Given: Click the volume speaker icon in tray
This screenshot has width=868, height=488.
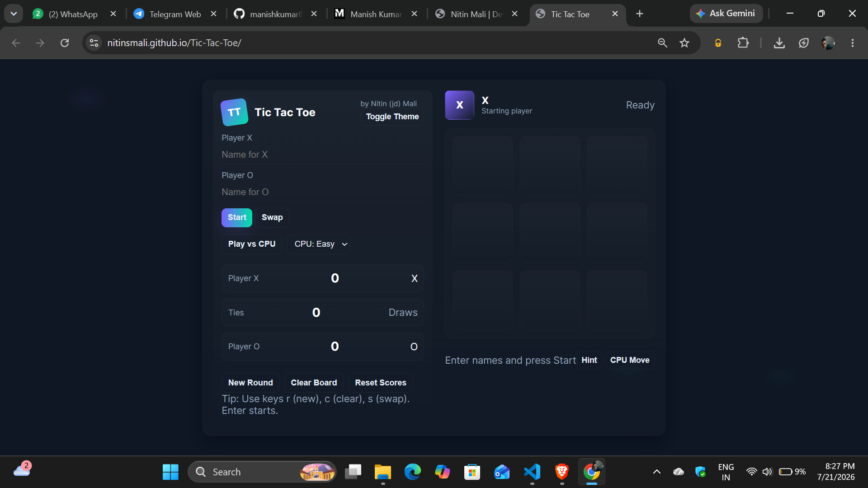Looking at the screenshot, I should pyautogui.click(x=767, y=472).
